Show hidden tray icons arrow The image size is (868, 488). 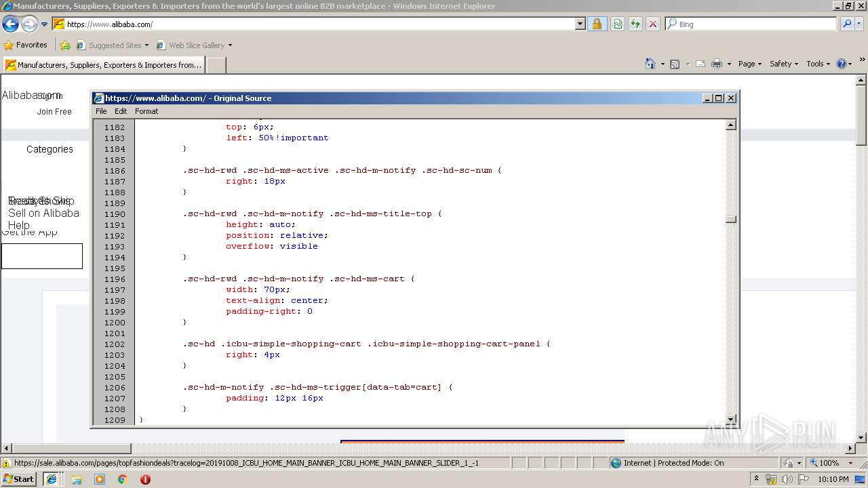tap(757, 479)
